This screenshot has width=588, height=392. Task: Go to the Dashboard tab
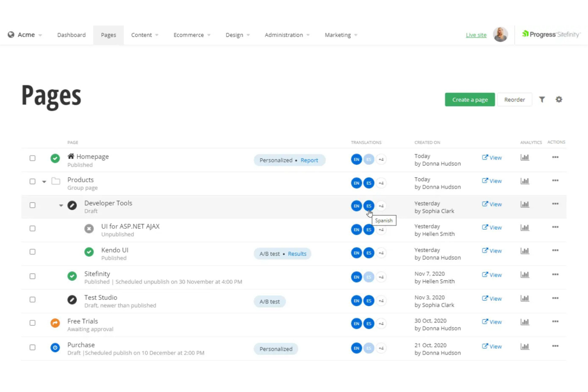[x=72, y=35]
